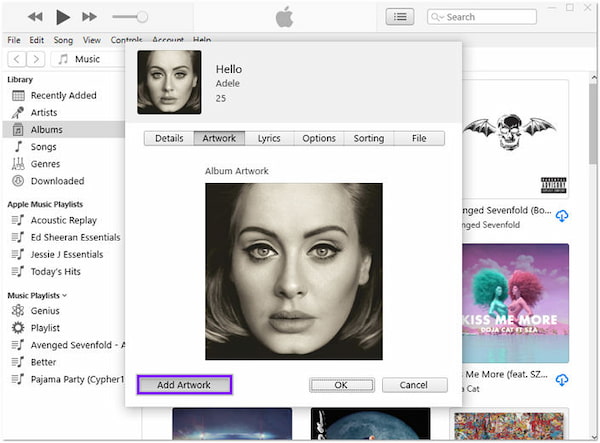Open the Avenged Sevenfold skull album cover
Image resolution: width=600 pixels, height=443 pixels.
point(515,140)
